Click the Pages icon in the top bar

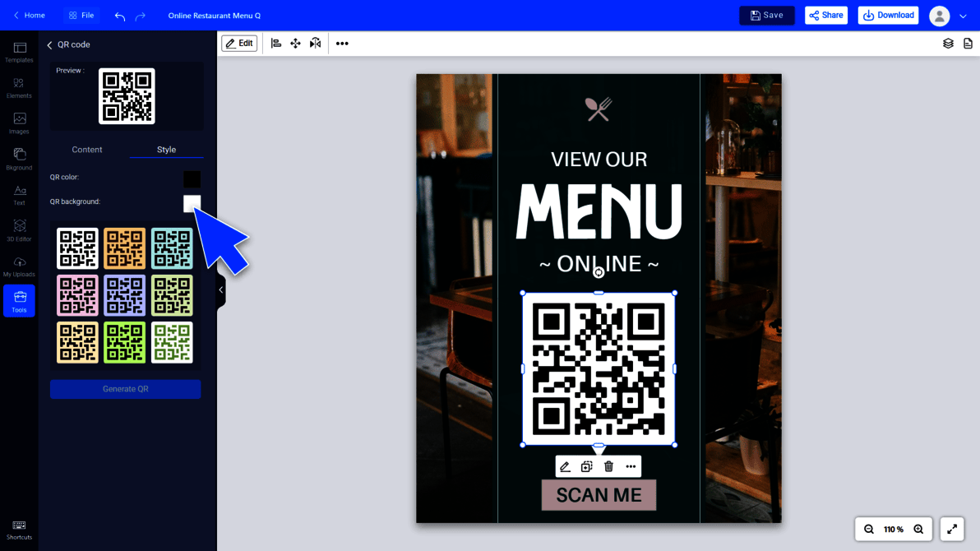(968, 43)
